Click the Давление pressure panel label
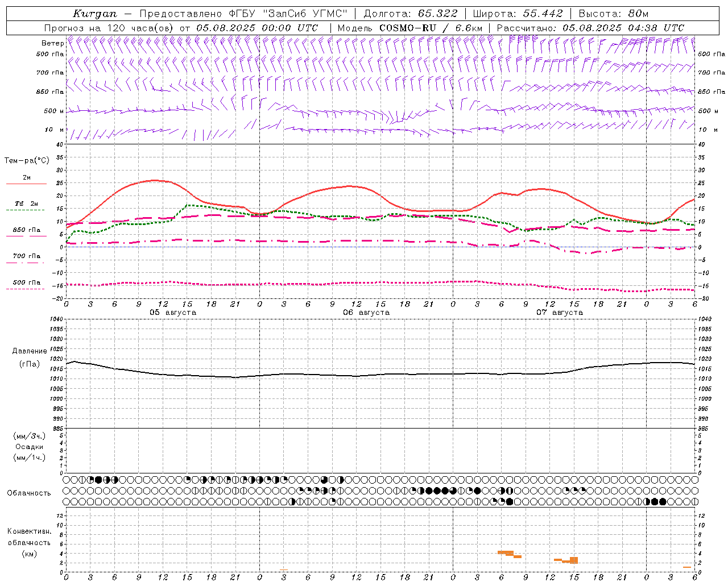Screen dimensions: 728x582 tap(30, 351)
